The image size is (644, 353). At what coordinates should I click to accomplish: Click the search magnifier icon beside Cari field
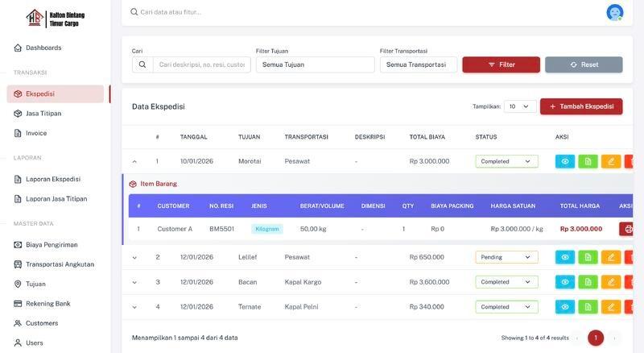click(x=142, y=64)
